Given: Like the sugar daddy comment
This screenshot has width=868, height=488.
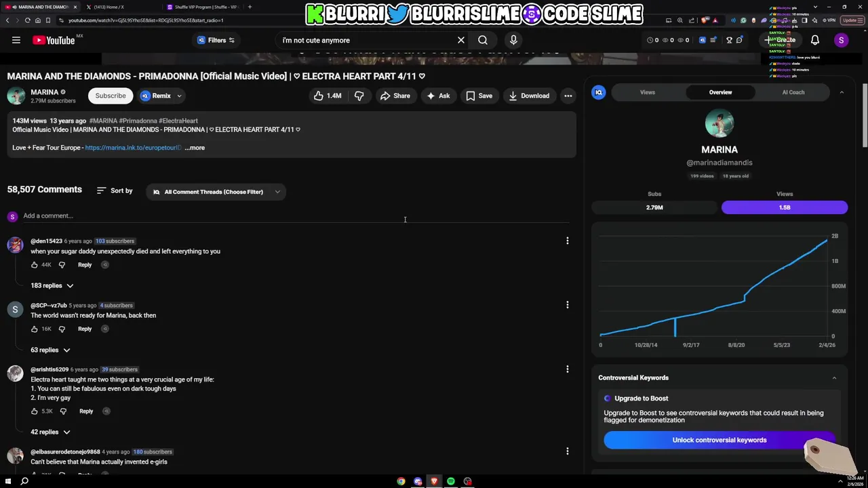Looking at the screenshot, I should click(35, 264).
